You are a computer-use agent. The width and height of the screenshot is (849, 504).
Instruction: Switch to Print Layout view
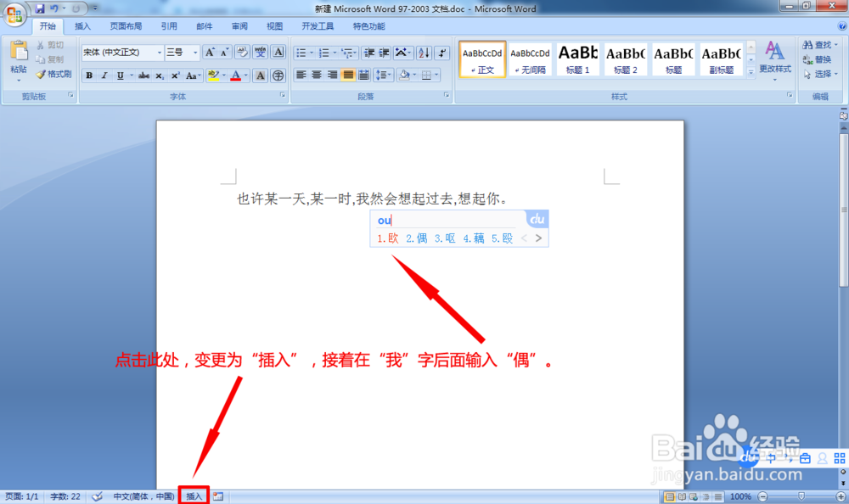[670, 496]
